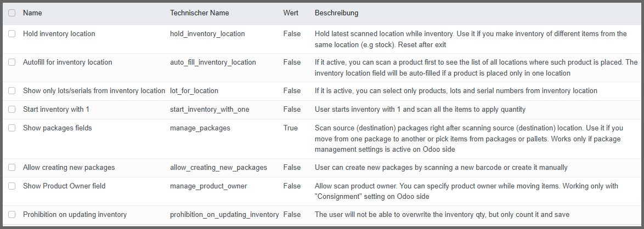
Task: Click technical name manage_product_owner
Action: tap(208, 186)
